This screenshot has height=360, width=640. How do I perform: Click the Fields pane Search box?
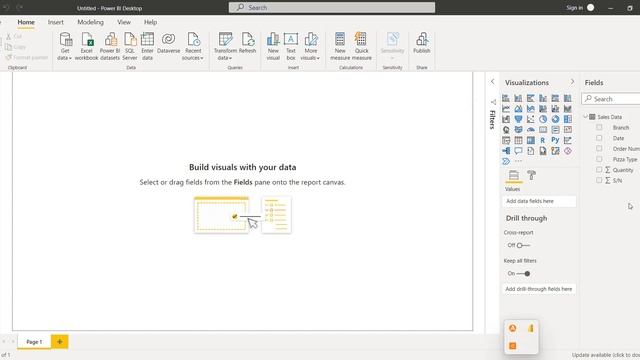611,99
